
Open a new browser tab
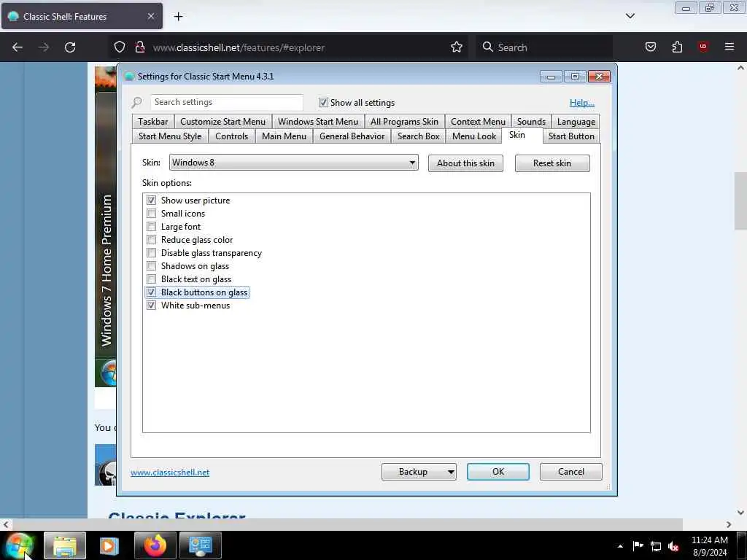click(x=178, y=17)
